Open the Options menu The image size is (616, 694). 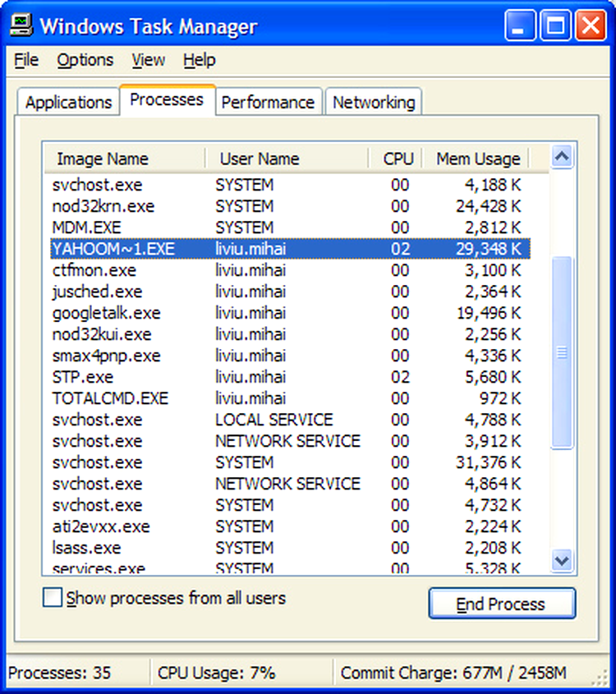85,60
